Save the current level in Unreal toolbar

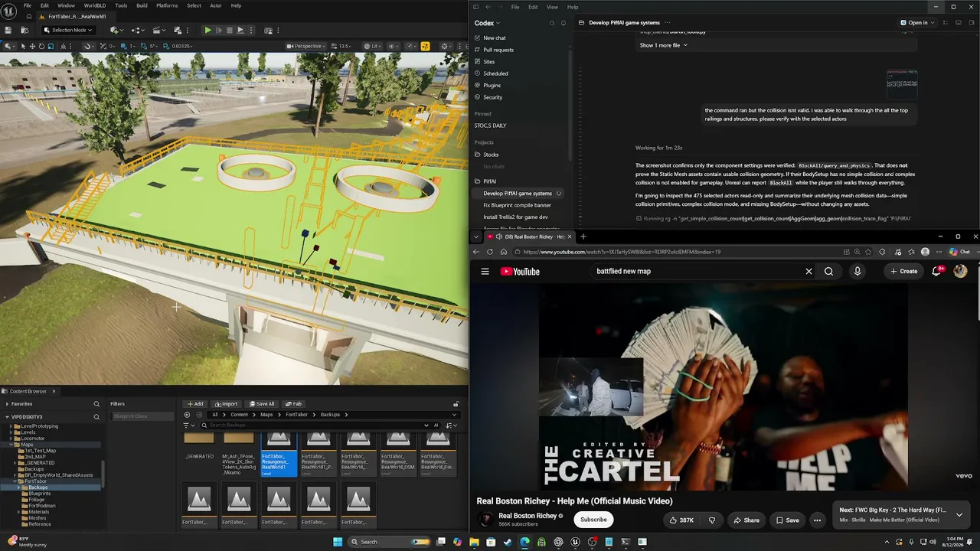tap(8, 31)
